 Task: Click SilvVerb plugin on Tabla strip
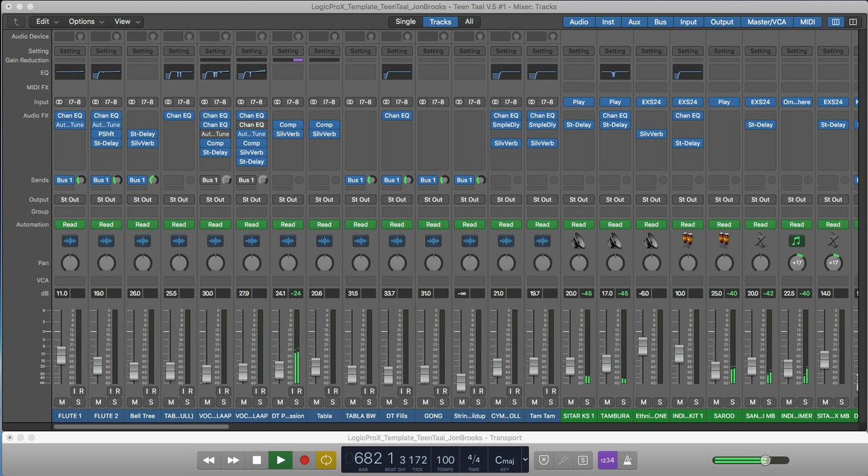point(324,134)
